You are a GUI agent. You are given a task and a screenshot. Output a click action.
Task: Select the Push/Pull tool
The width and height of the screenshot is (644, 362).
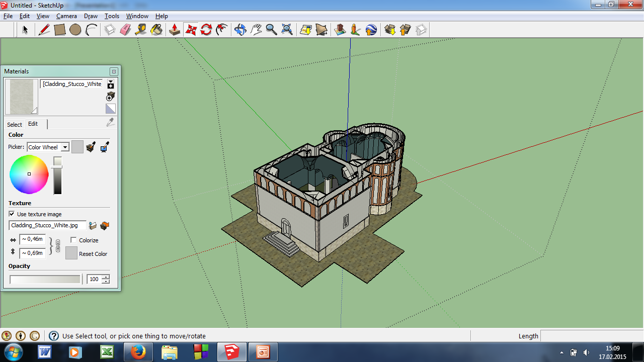(175, 30)
